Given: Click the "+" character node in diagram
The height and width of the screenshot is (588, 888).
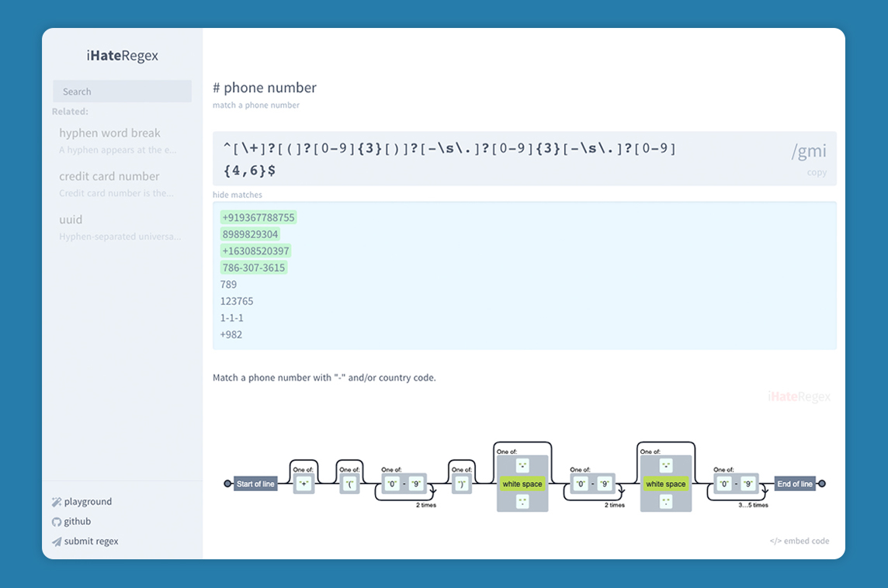Looking at the screenshot, I should pyautogui.click(x=304, y=484).
